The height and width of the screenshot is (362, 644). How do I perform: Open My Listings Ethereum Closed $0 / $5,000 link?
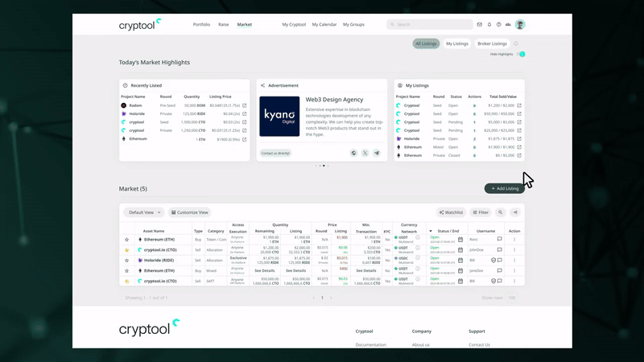519,155
